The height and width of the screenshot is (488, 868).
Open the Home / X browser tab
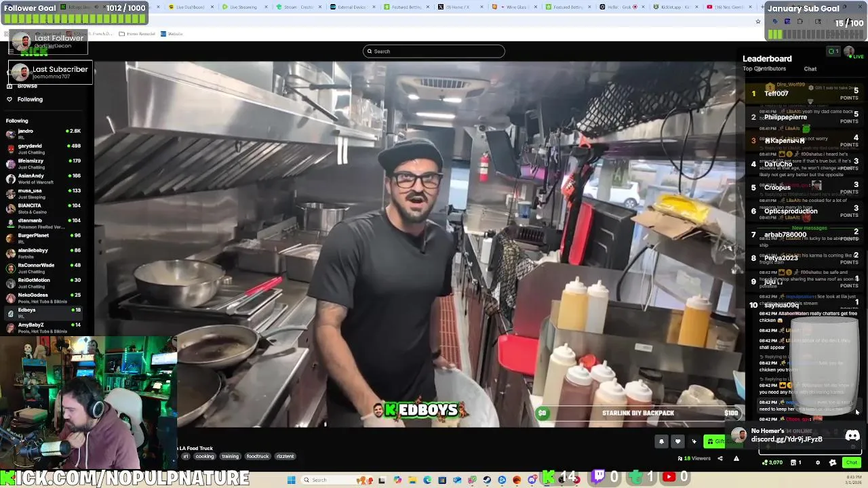[459, 7]
